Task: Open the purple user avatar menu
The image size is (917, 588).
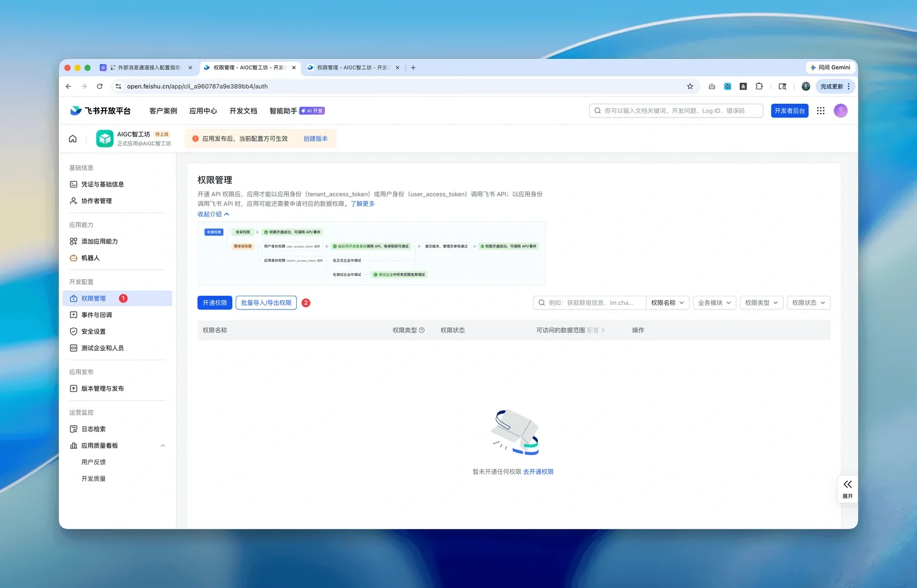Action: pyautogui.click(x=841, y=111)
